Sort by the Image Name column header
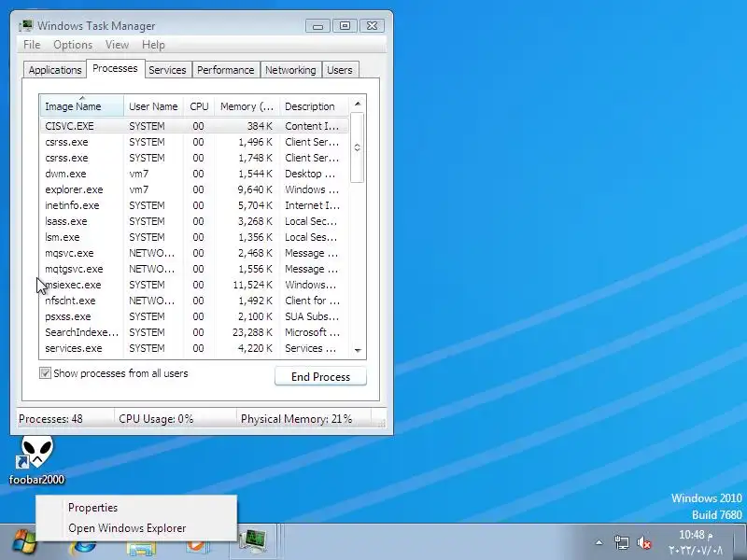 click(81, 106)
